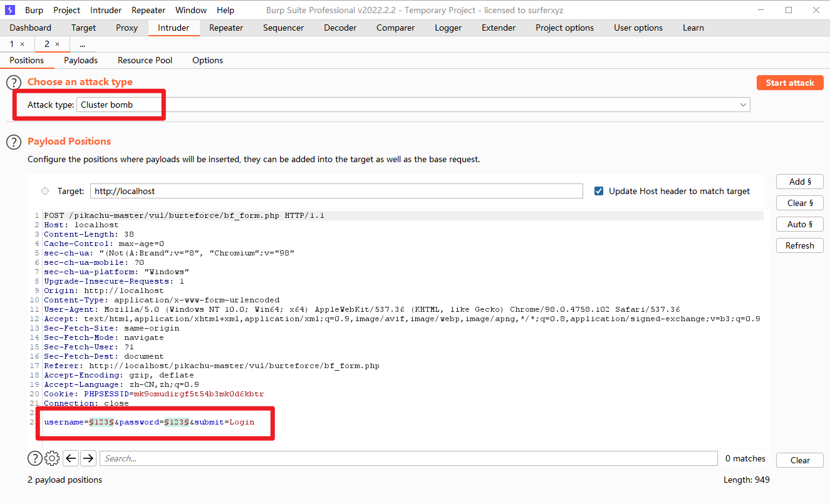The height and width of the screenshot is (504, 830).
Task: Click the help icon left of the search bar
Action: click(35, 459)
